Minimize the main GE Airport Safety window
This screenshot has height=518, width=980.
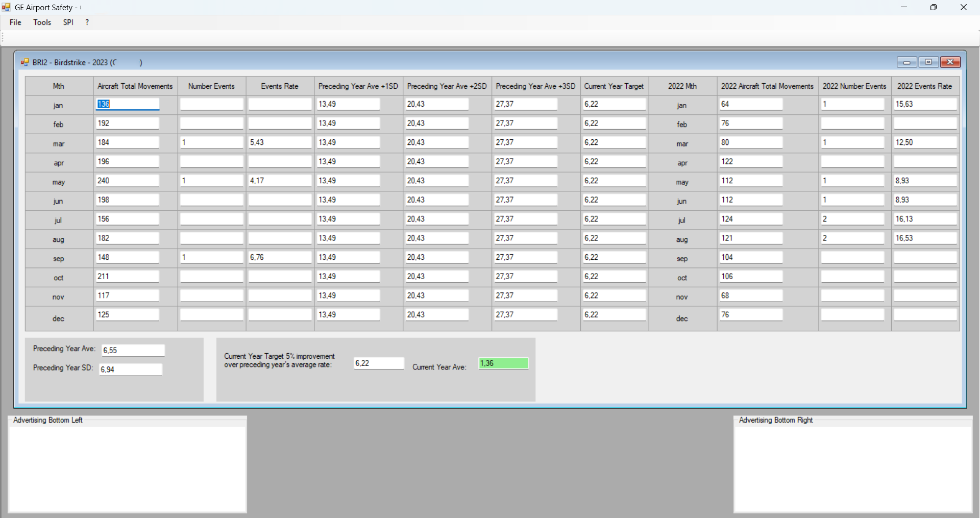[903, 7]
